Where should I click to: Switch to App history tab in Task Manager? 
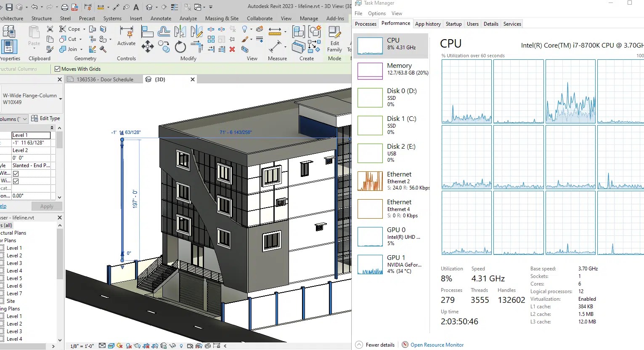click(428, 24)
